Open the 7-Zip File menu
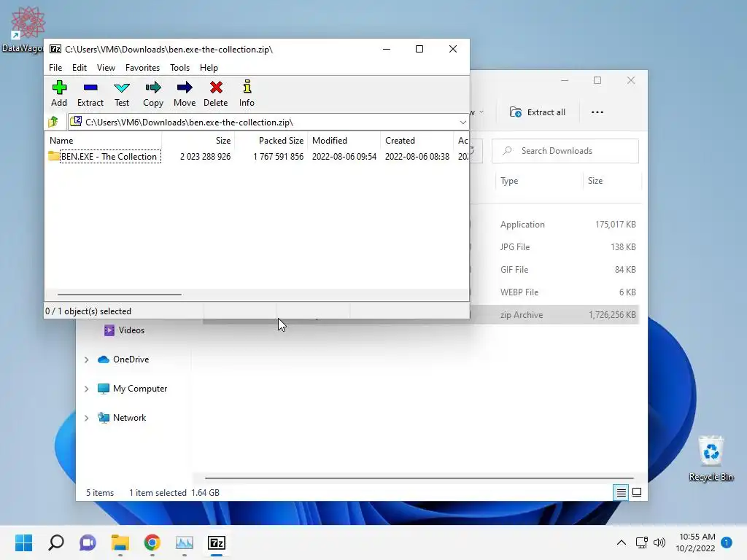This screenshot has width=747, height=560. coord(55,68)
